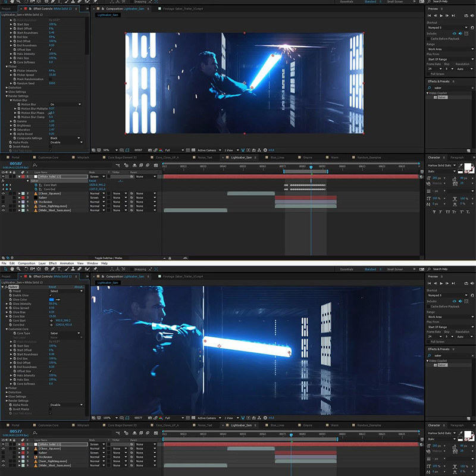Image resolution: width=476 pixels, height=476 pixels.
Task: Open the Animation menu
Action: (67, 264)
